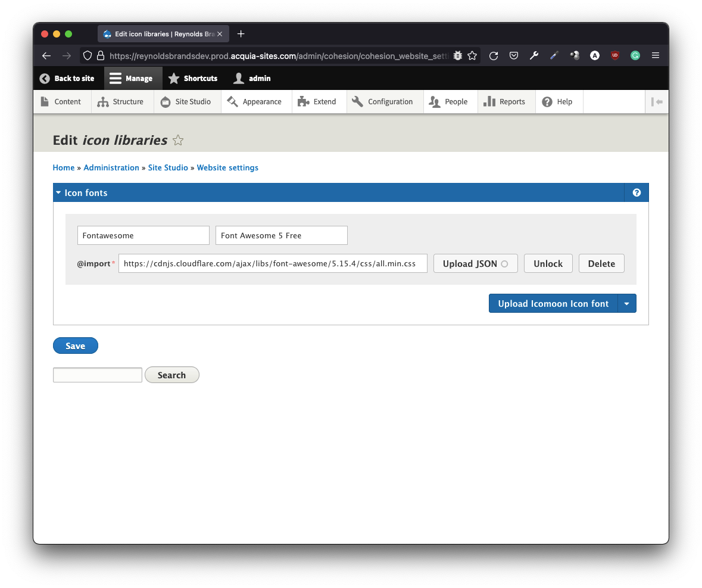Save the icon library settings
The height and width of the screenshot is (588, 702).
pos(75,346)
